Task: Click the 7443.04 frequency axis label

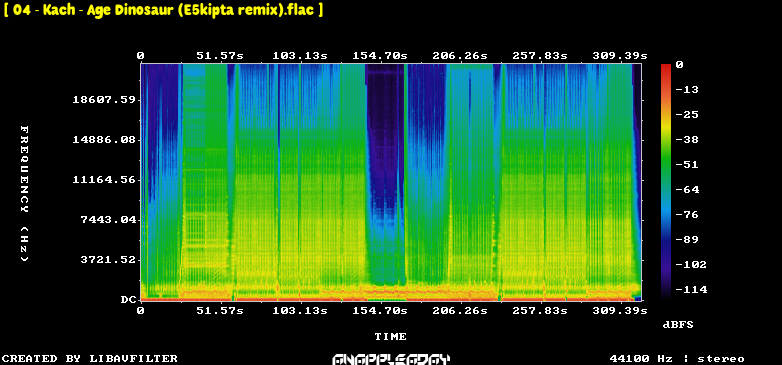Action: pyautogui.click(x=108, y=219)
